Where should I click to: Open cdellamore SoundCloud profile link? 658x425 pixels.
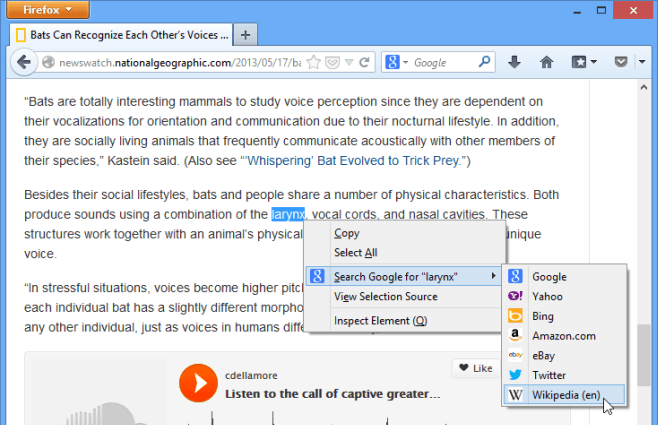pyautogui.click(x=251, y=375)
